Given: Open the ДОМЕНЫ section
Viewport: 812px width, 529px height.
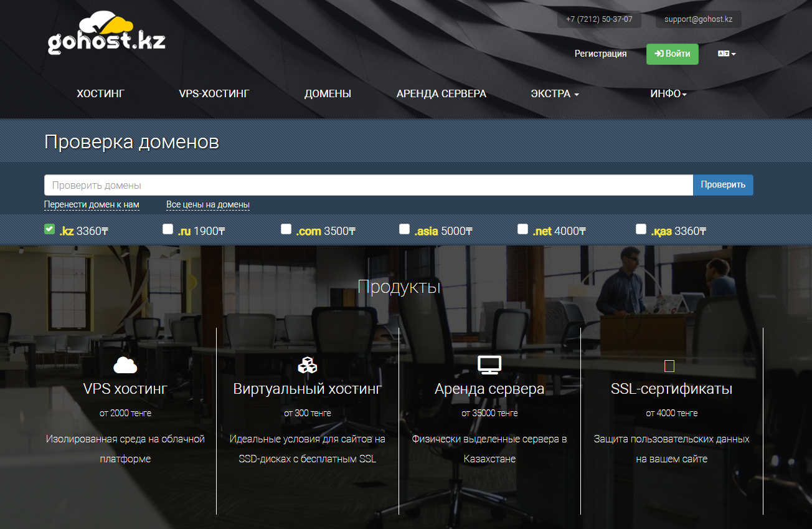Looking at the screenshot, I should 328,94.
